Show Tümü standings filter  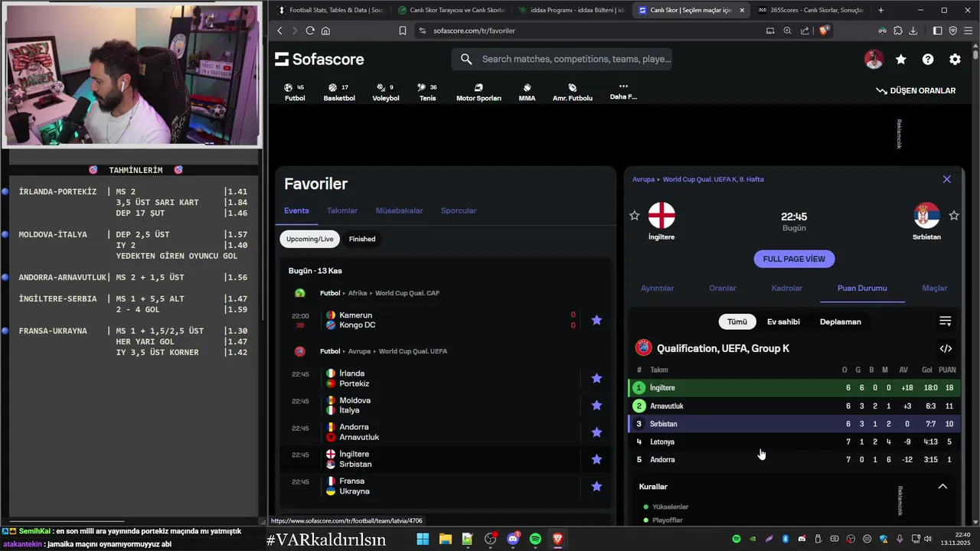[x=737, y=321]
